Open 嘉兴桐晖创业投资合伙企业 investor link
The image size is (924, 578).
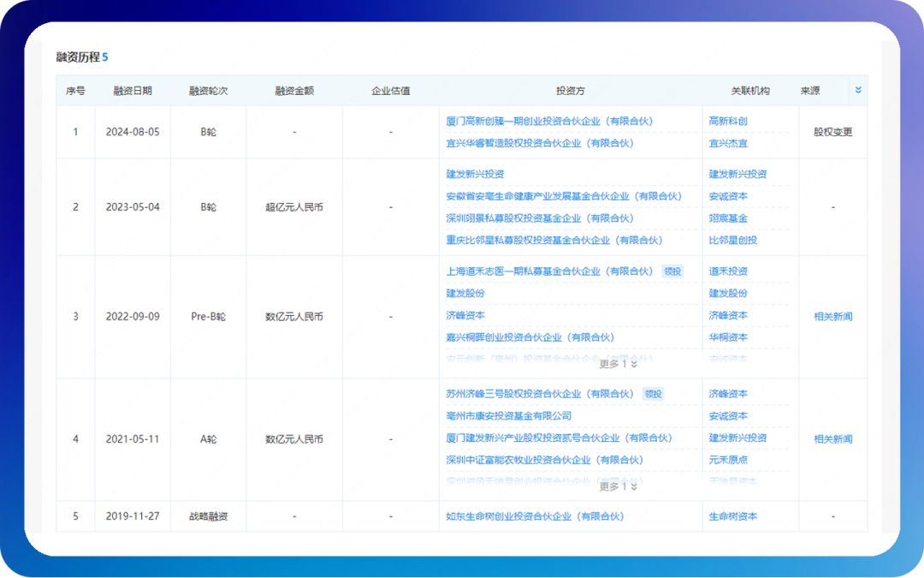tap(530, 337)
